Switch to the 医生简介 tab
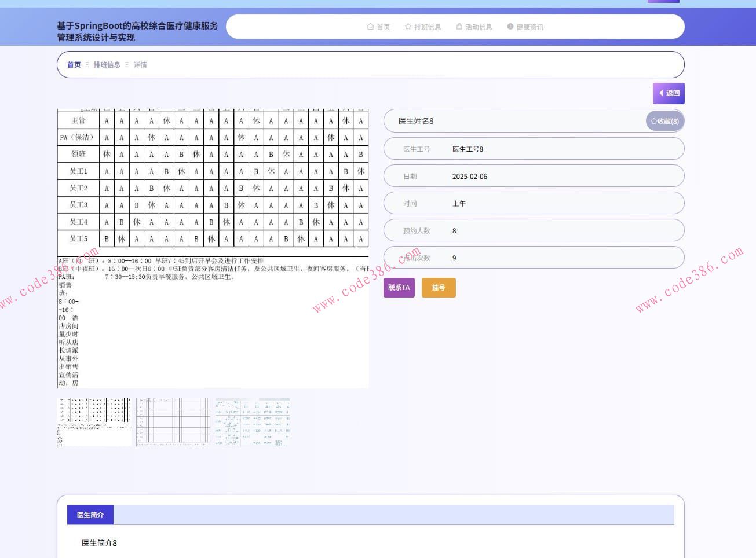The width and height of the screenshot is (756, 558). (x=90, y=515)
